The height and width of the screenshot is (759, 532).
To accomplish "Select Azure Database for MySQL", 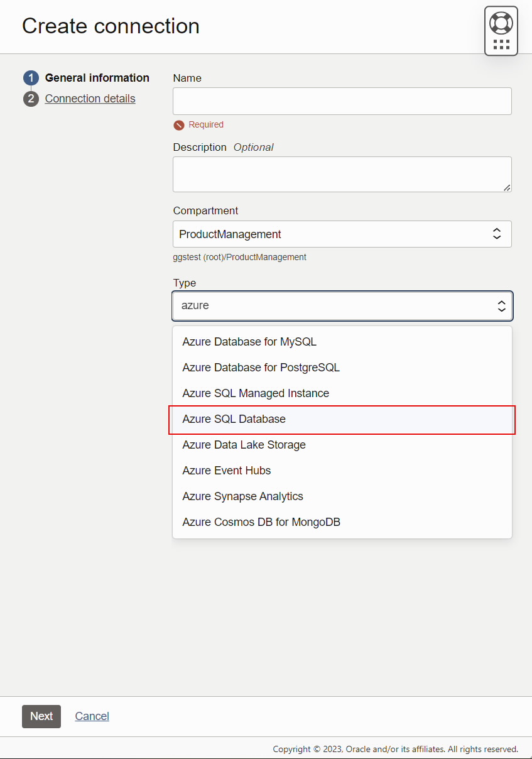I will [x=249, y=342].
